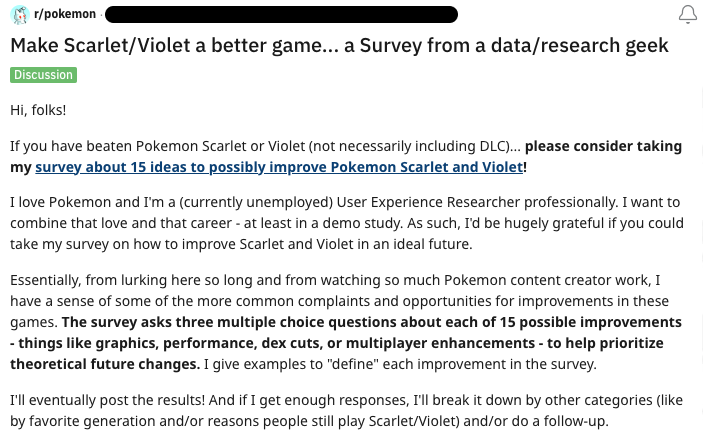Click the post title about Scarlet/Violet survey
The height and width of the screenshot is (440, 703).
pyautogui.click(x=339, y=46)
